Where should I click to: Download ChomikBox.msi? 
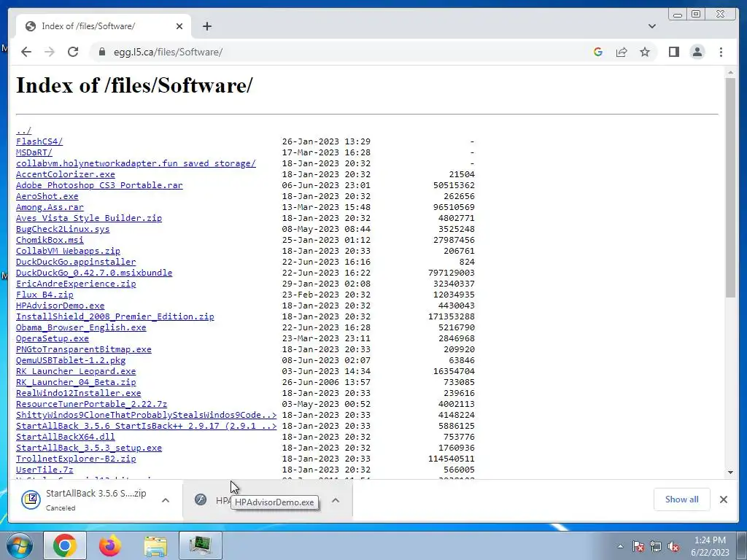tap(50, 240)
